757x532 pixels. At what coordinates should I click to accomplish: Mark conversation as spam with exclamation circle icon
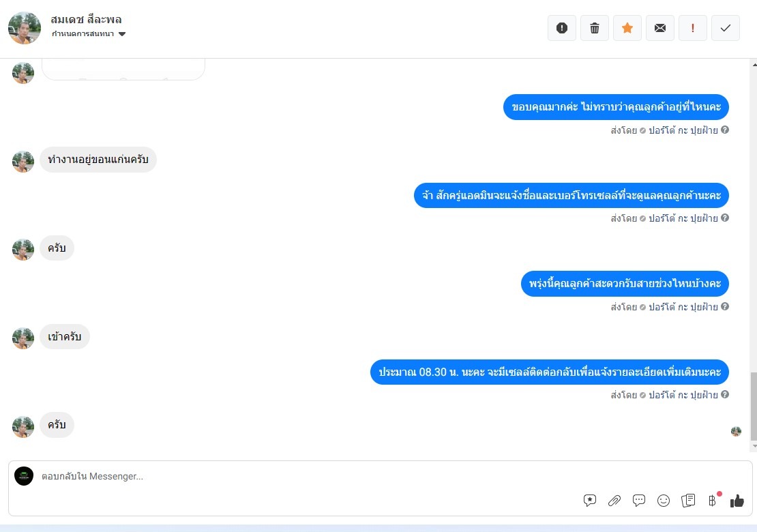(x=561, y=28)
